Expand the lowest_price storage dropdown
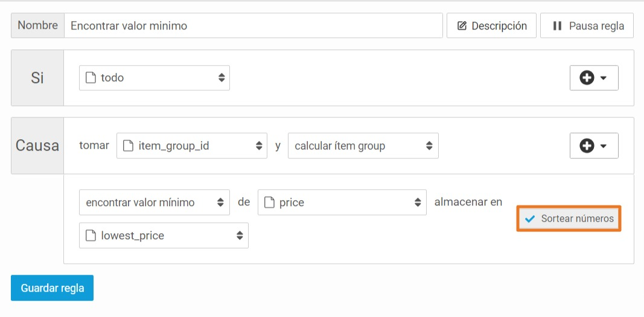Image resolution: width=644 pixels, height=317 pixels. coord(164,236)
